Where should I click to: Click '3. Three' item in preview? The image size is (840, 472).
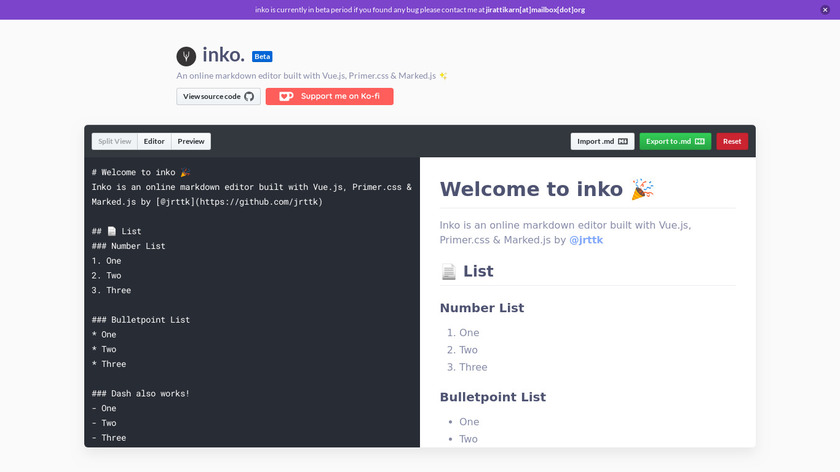[x=467, y=367]
